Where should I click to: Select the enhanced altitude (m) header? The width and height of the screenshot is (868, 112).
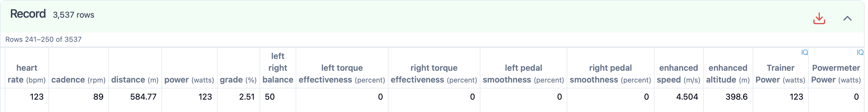[x=728, y=74]
